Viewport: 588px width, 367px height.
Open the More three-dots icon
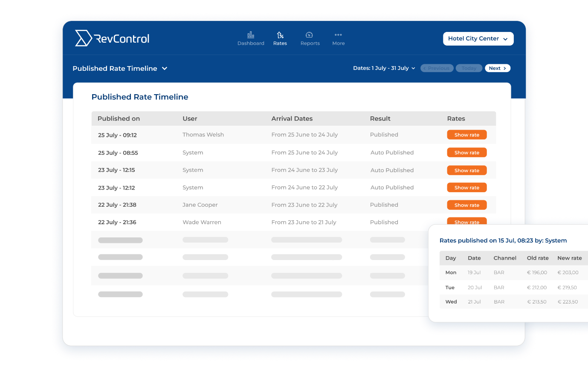(338, 35)
